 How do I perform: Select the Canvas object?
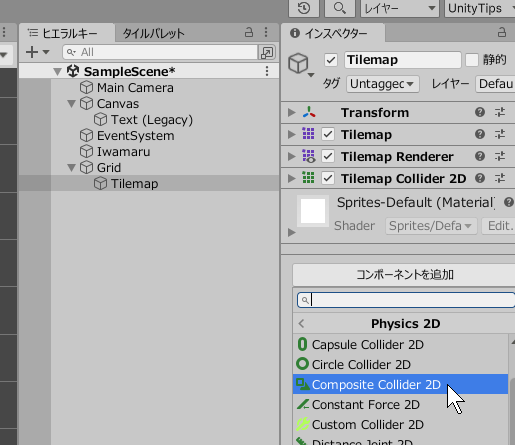pos(109,104)
